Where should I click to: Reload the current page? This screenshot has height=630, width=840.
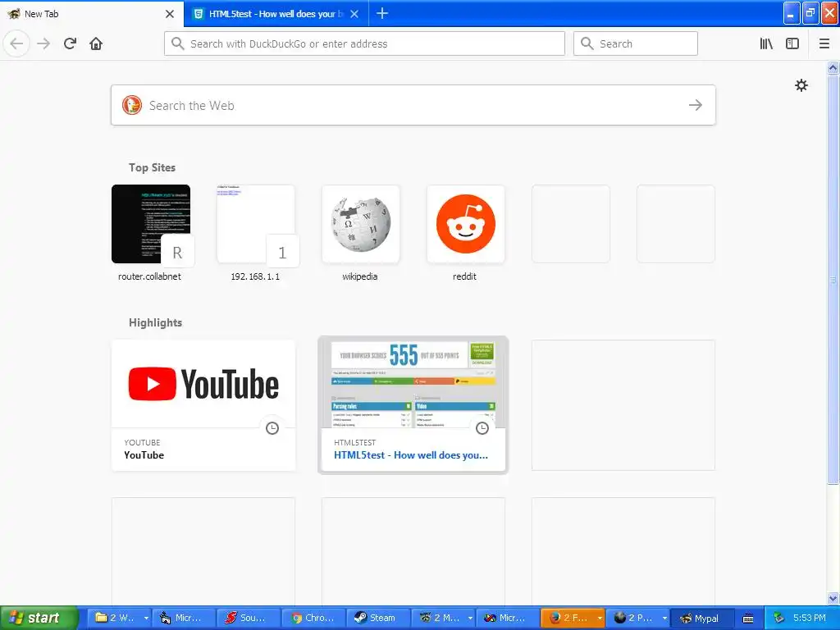[x=70, y=43]
